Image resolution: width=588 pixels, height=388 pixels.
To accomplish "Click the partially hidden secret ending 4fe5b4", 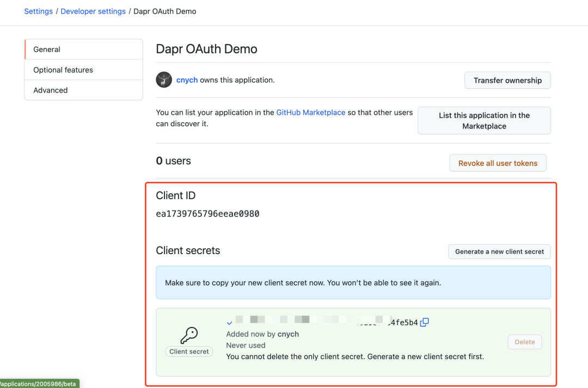I will pos(326,322).
